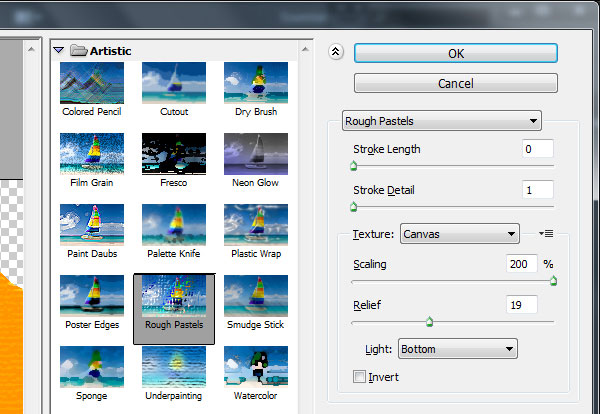Image resolution: width=600 pixels, height=414 pixels.
Task: Click preview pane scrollbar up arrow
Action: pyautogui.click(x=31, y=49)
